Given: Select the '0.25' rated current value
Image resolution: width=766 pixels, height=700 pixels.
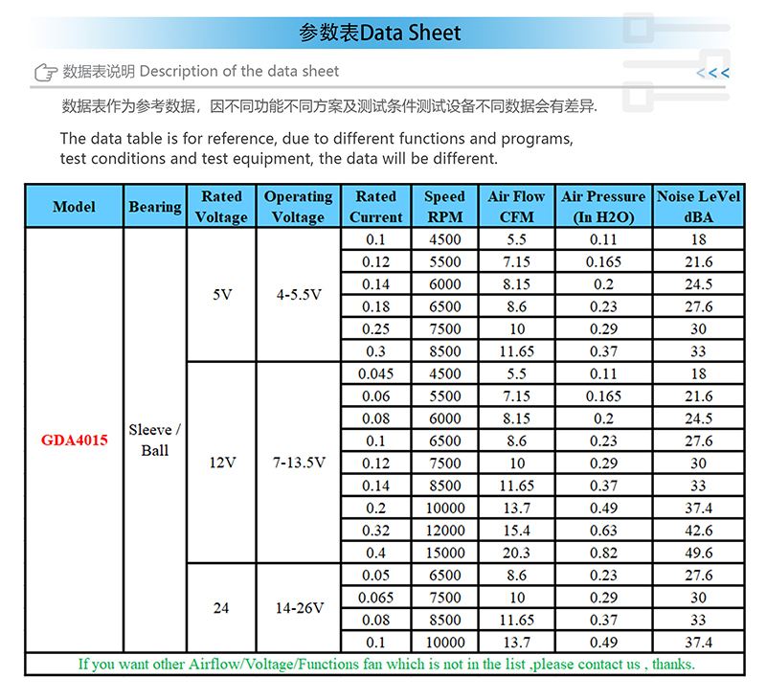Looking at the screenshot, I should (x=375, y=328).
